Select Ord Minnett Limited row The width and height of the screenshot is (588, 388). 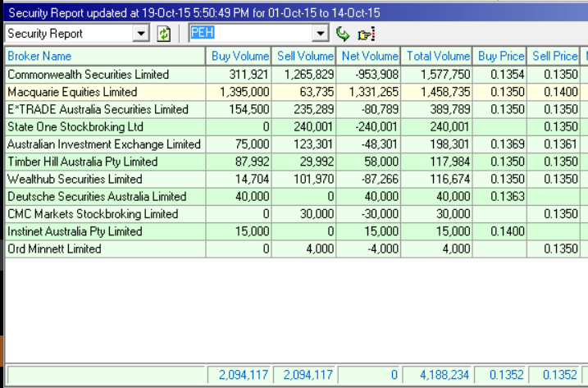point(296,249)
